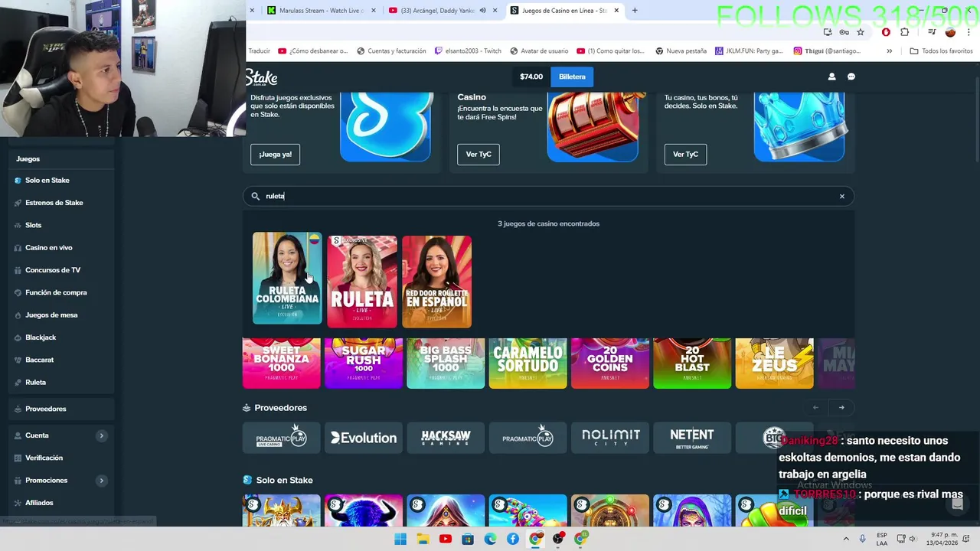
Task: Open 'elsanto2003 - Twitch' bookmark
Action: [x=468, y=51]
